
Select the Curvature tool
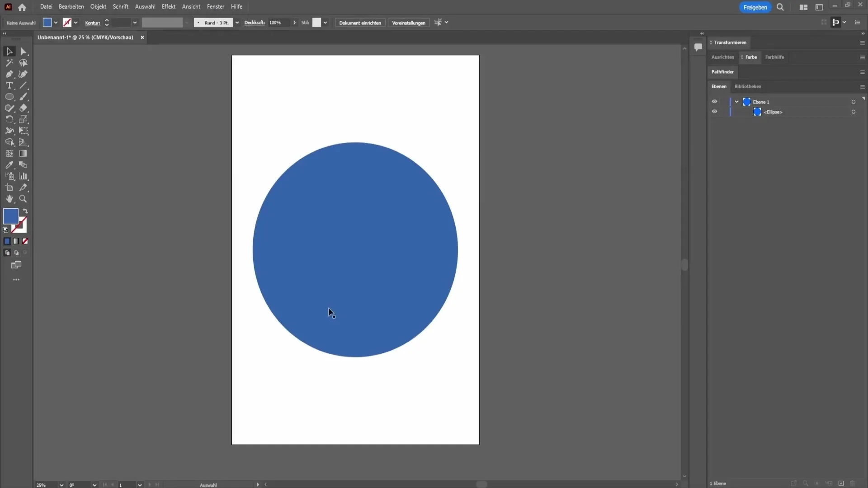tap(24, 74)
